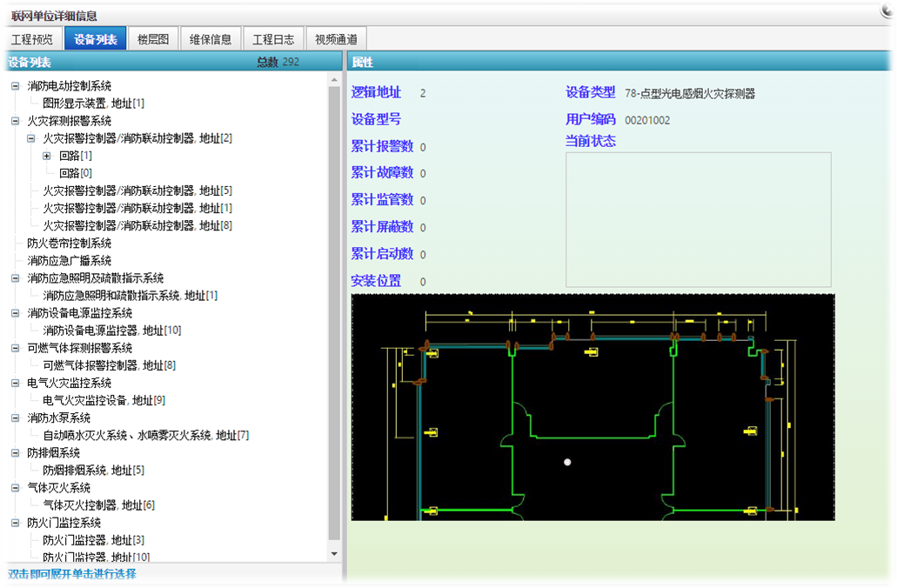Select 电气火灾监控设备, 地址[9]

104,400
